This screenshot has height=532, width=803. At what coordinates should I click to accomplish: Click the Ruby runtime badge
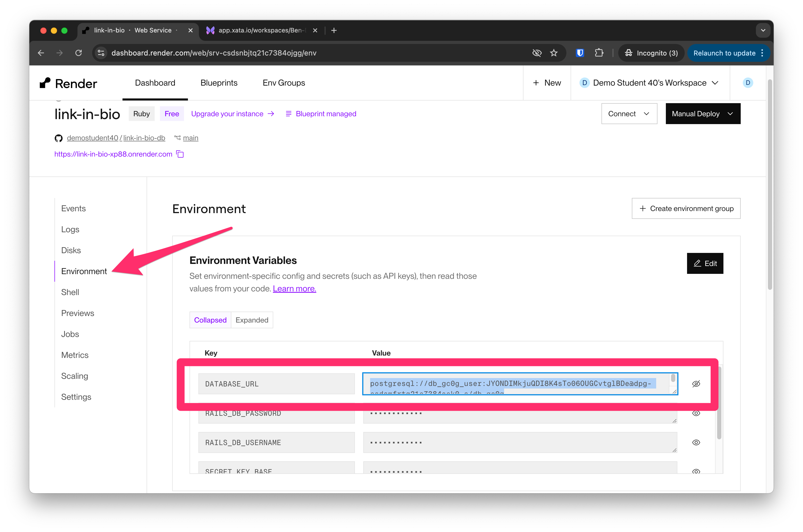point(141,114)
